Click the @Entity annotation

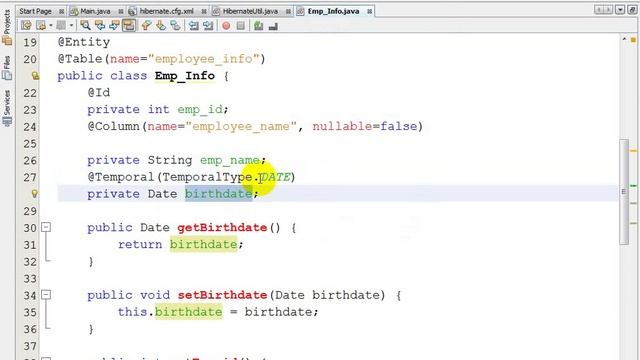click(84, 42)
